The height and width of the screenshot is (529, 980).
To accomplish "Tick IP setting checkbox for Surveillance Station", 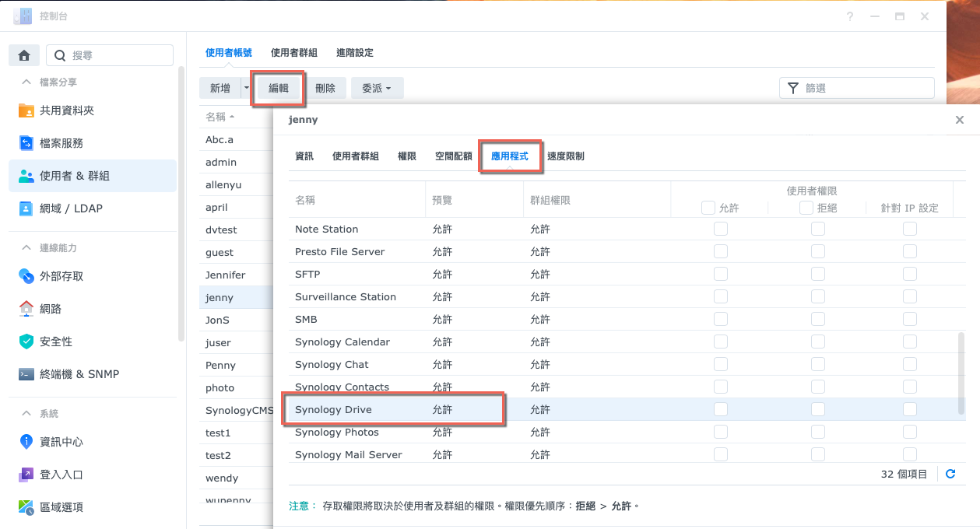I will [x=910, y=296].
